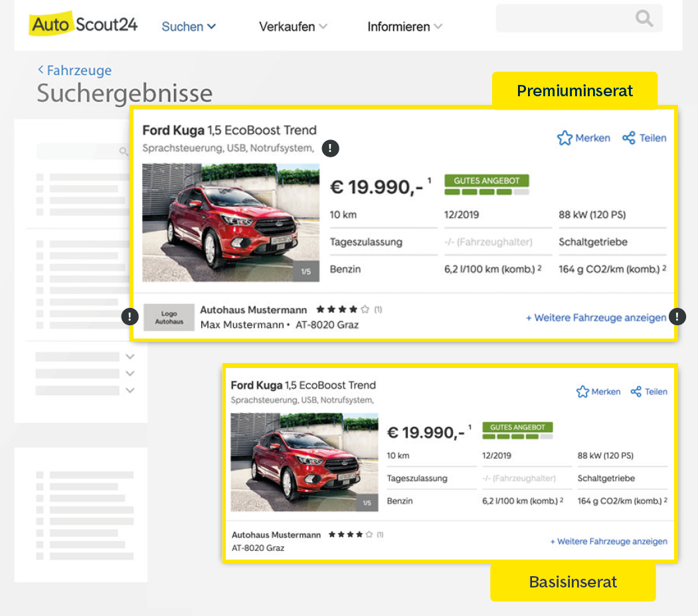Tick the first checkbox in the bottom sidebar panel
Screen dimensions: 698x616
pyautogui.click(x=40, y=475)
